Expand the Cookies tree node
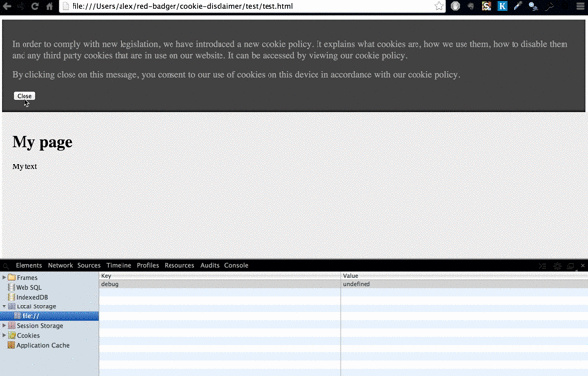This screenshot has height=376, width=588. click(x=4, y=335)
